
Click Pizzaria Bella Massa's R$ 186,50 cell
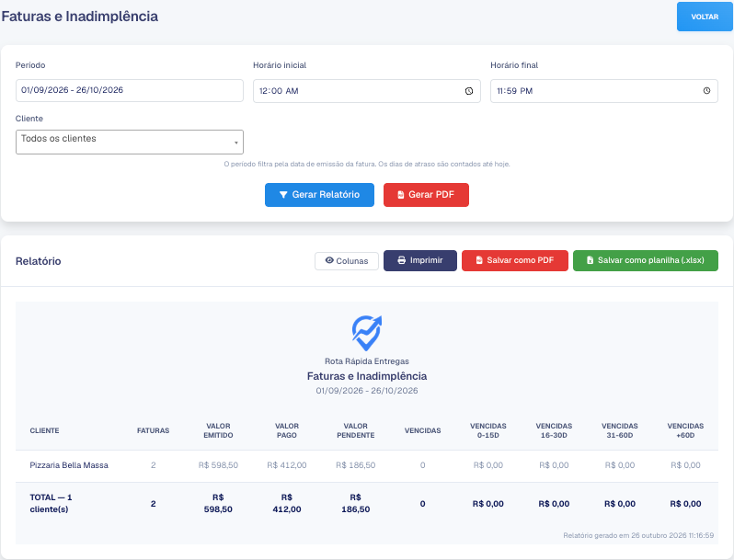355,465
